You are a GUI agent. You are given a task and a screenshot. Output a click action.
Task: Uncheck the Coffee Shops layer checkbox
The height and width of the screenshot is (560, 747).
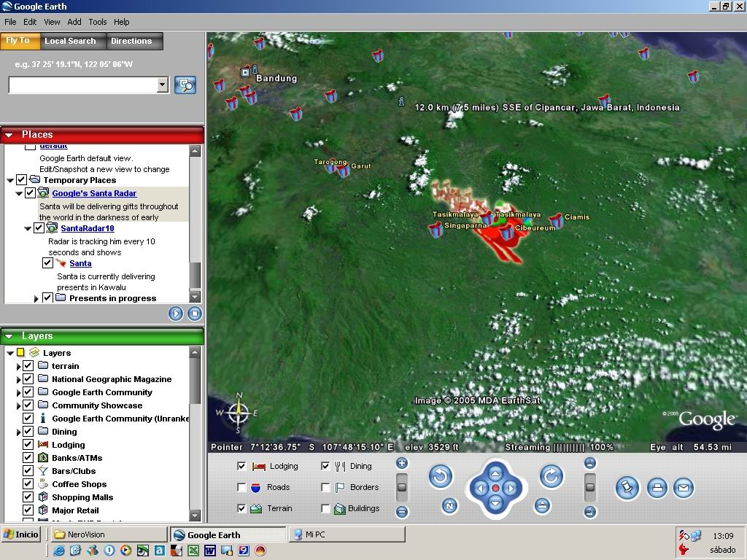[x=28, y=484]
